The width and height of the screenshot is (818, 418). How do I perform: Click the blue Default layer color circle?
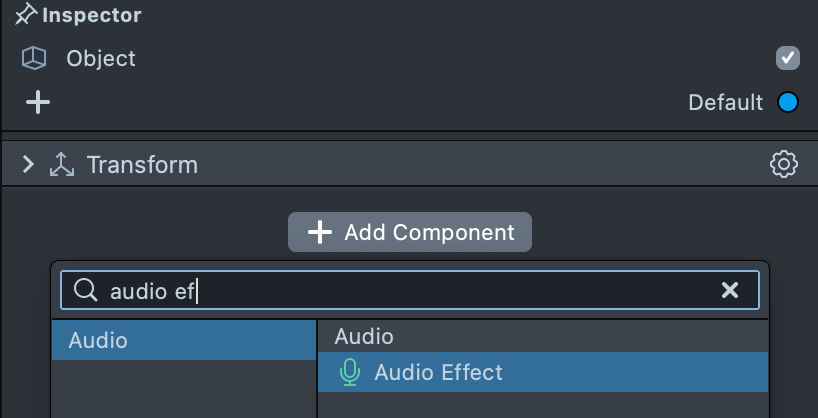[x=788, y=102]
